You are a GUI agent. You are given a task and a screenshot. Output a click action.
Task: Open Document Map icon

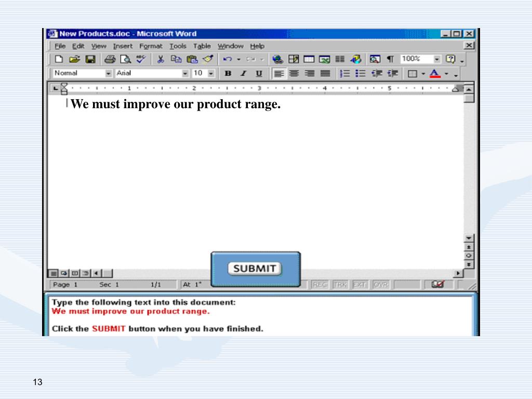(x=375, y=59)
